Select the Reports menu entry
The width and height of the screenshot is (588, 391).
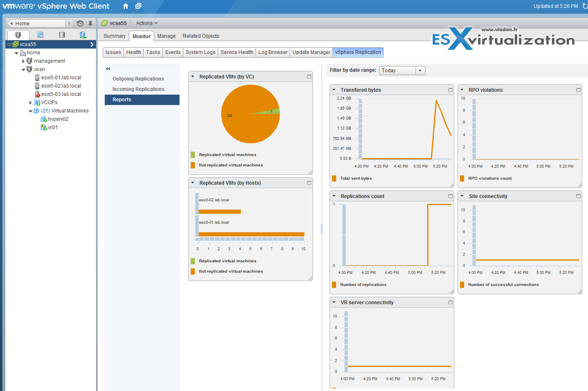[142, 100]
